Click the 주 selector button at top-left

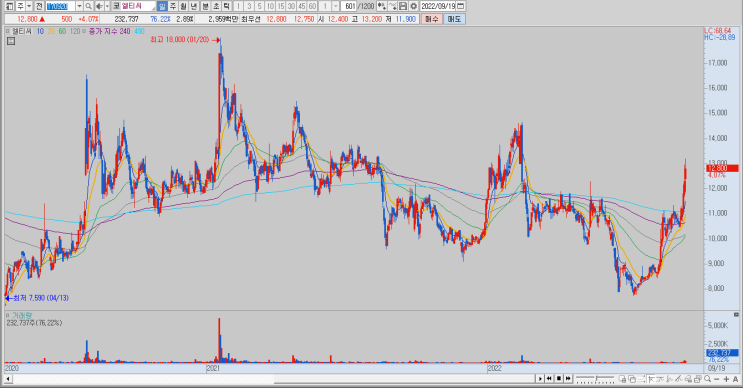coord(20,6)
